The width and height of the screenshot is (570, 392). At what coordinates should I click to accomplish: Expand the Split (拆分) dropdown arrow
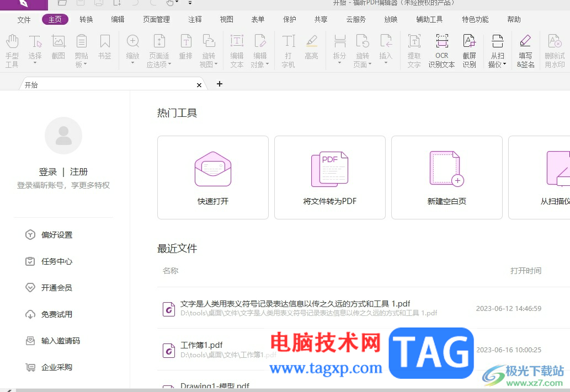pos(339,63)
